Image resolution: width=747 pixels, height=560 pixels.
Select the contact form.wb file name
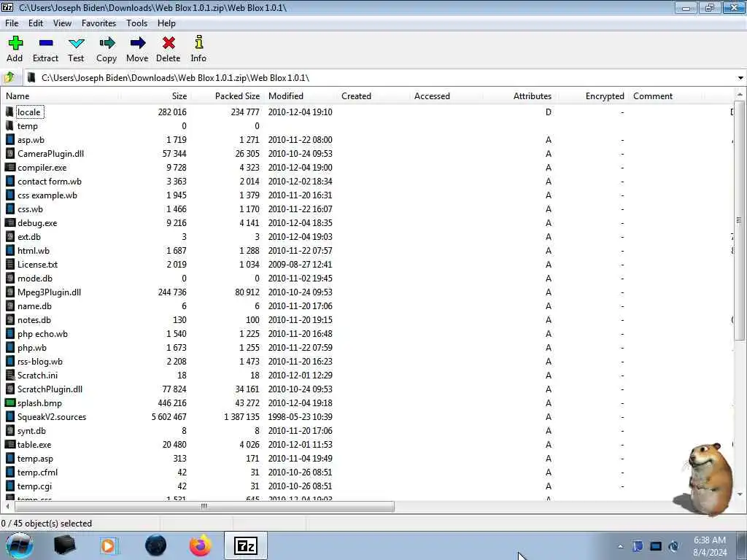50,182
